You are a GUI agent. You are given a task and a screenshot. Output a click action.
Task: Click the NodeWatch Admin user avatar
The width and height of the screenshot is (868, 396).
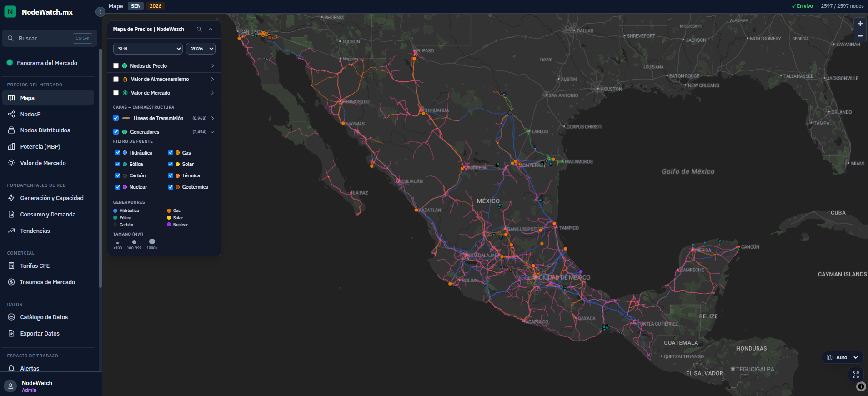coord(10,386)
